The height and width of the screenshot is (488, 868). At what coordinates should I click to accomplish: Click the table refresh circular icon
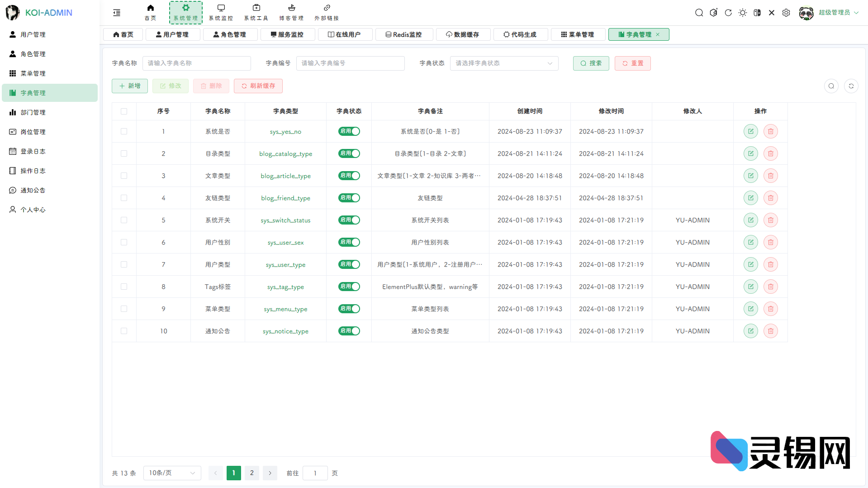[851, 86]
